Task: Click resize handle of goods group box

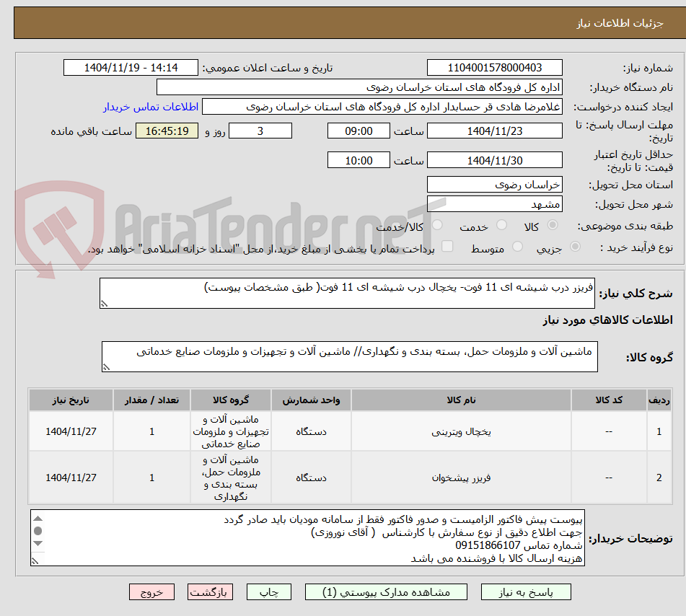Action: click(106, 367)
